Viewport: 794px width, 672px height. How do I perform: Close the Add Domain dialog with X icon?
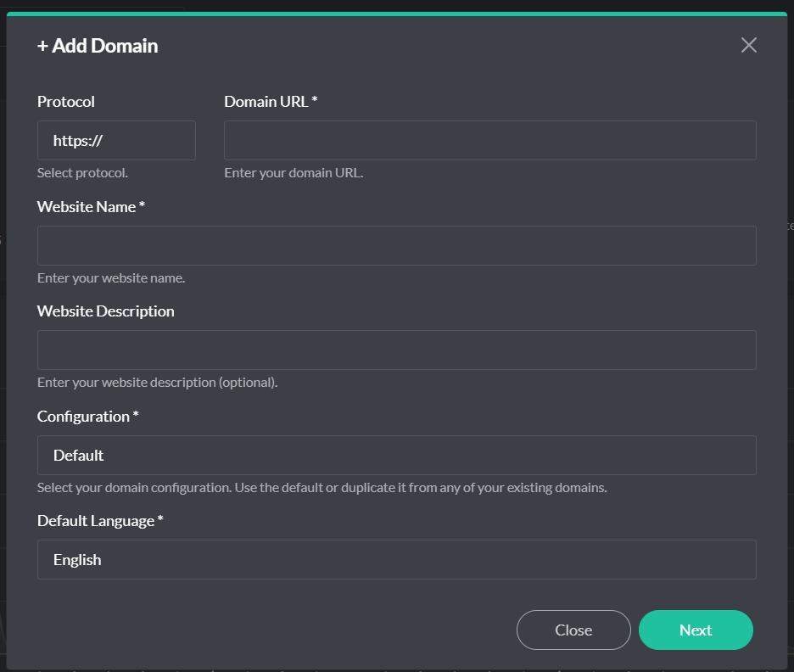coord(748,45)
